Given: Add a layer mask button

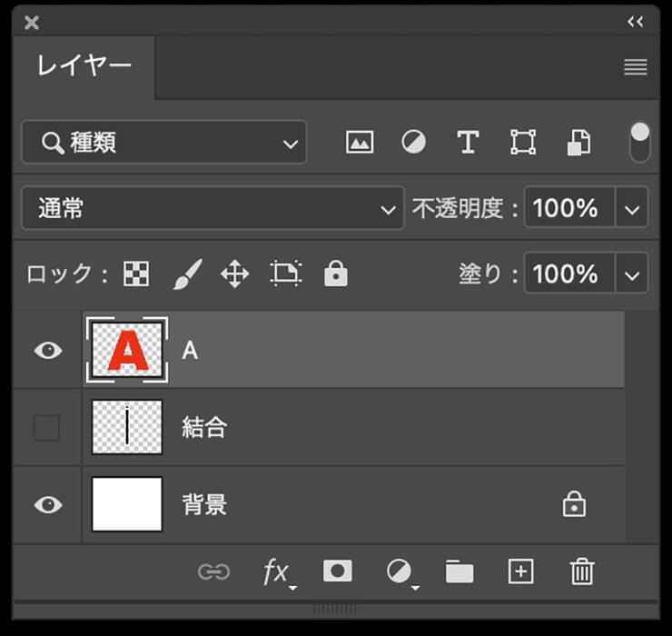Looking at the screenshot, I should pyautogui.click(x=337, y=571).
